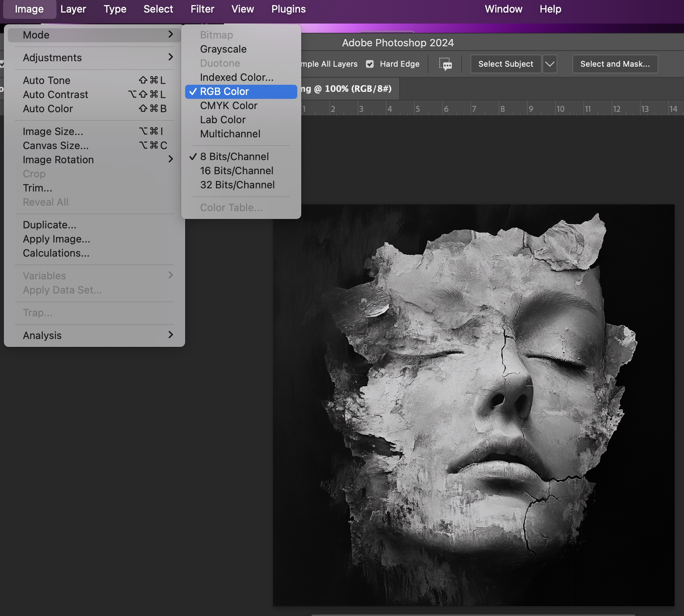This screenshot has width=684, height=616.
Task: Convert image to Grayscale mode
Action: click(241, 49)
